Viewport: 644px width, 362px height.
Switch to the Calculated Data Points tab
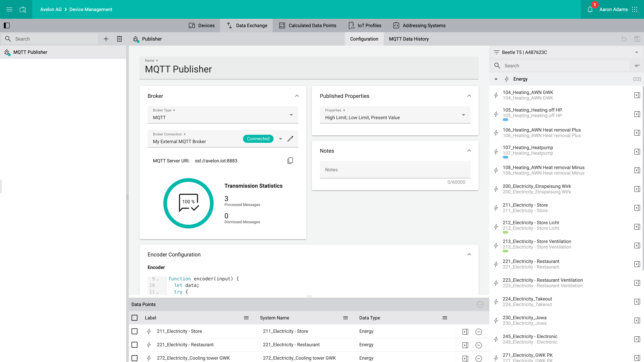(308, 25)
